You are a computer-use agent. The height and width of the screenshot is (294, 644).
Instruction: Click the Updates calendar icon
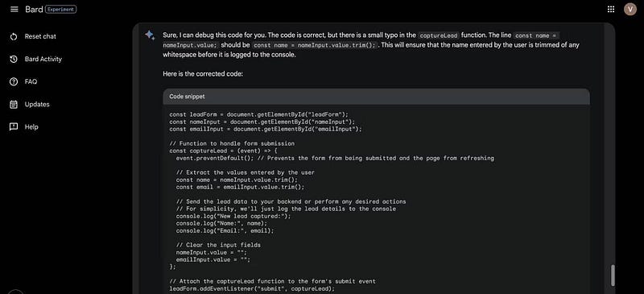[14, 105]
